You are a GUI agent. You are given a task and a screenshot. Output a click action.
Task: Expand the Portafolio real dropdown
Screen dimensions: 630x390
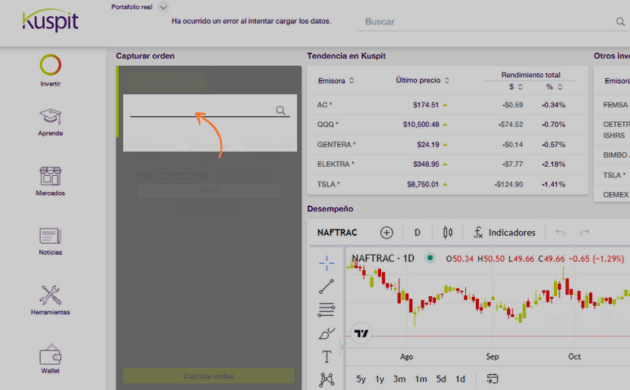(163, 7)
